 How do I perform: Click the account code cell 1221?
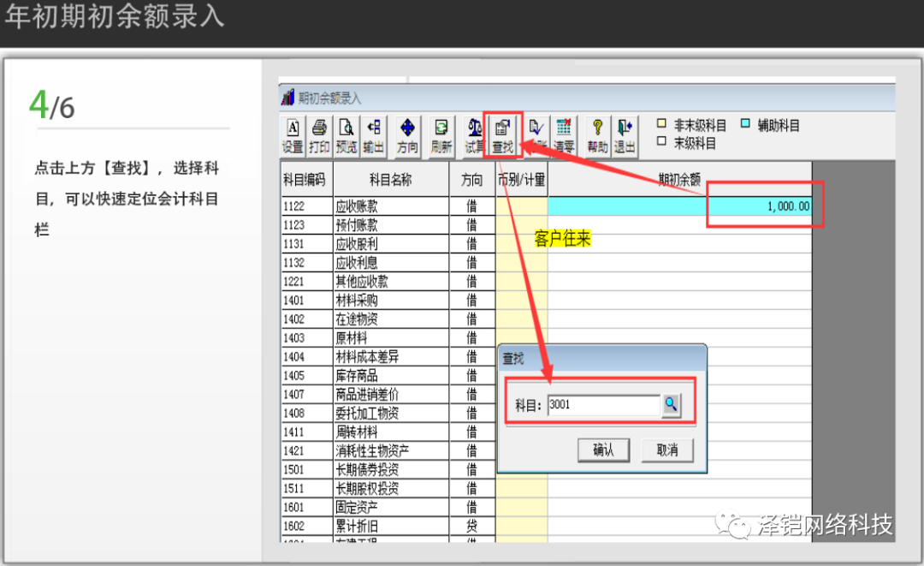click(x=307, y=282)
